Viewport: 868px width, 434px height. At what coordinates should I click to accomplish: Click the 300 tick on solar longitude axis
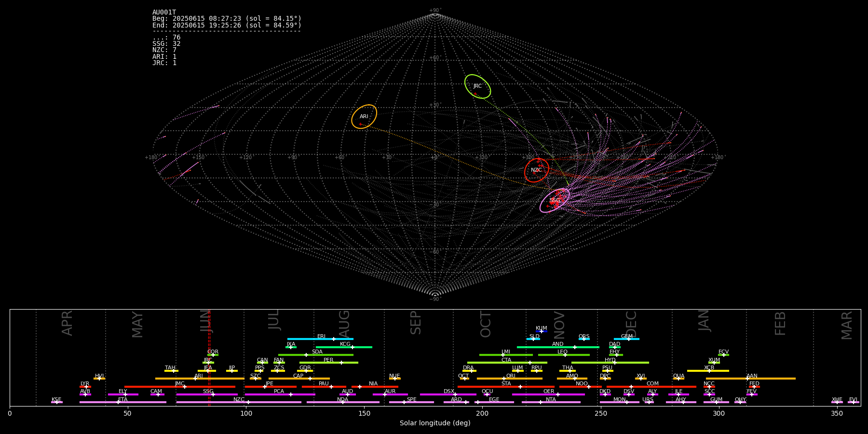click(719, 413)
